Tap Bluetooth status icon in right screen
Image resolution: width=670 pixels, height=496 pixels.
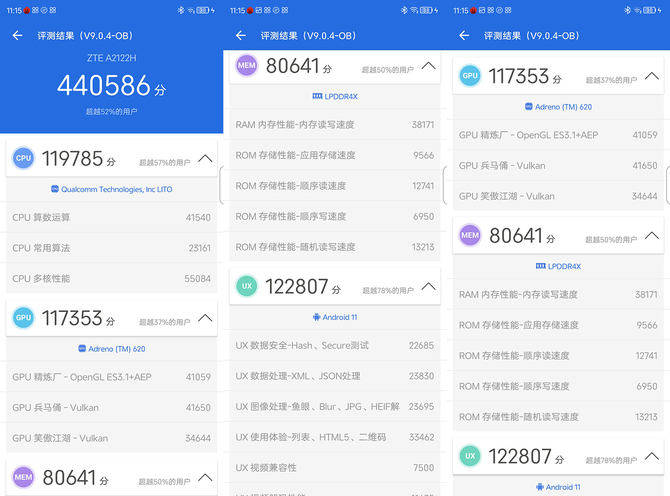(627, 10)
